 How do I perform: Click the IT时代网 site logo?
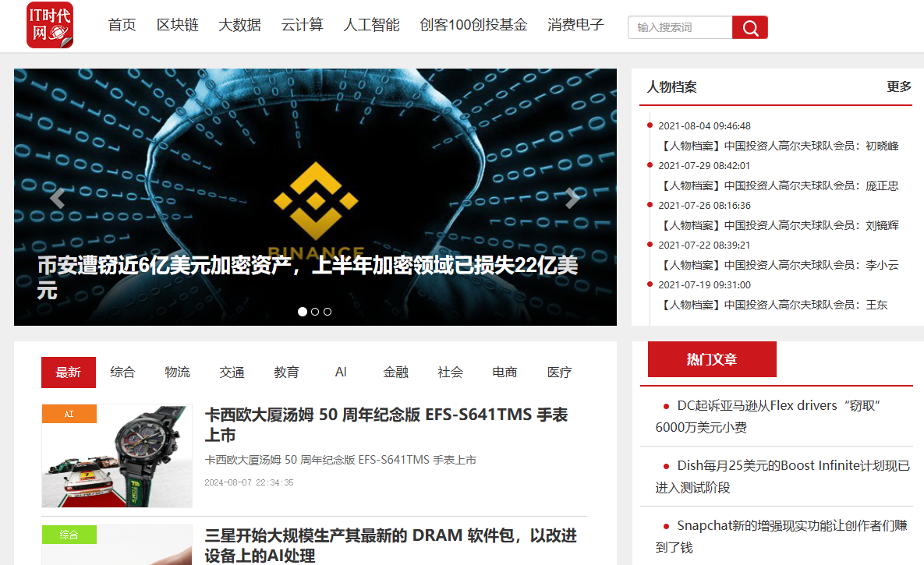(50, 25)
